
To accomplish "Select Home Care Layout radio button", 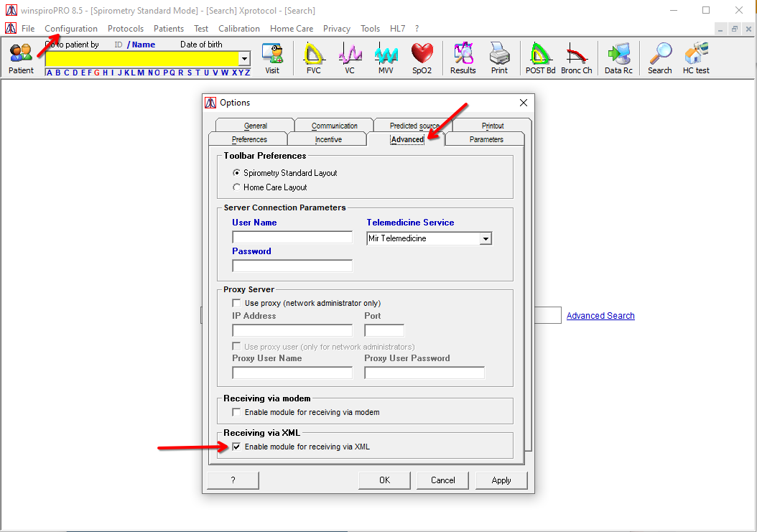I will (x=236, y=187).
